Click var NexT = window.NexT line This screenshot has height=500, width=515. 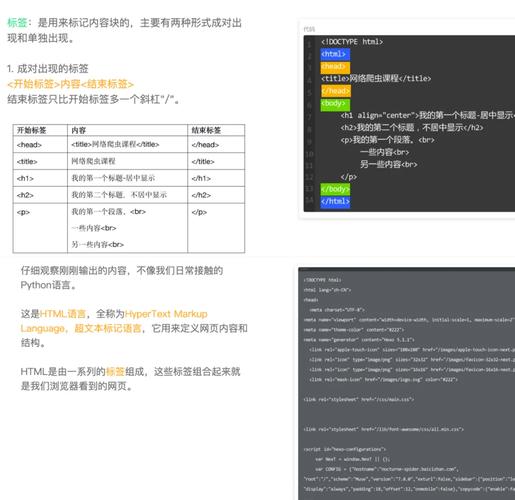click(353, 459)
